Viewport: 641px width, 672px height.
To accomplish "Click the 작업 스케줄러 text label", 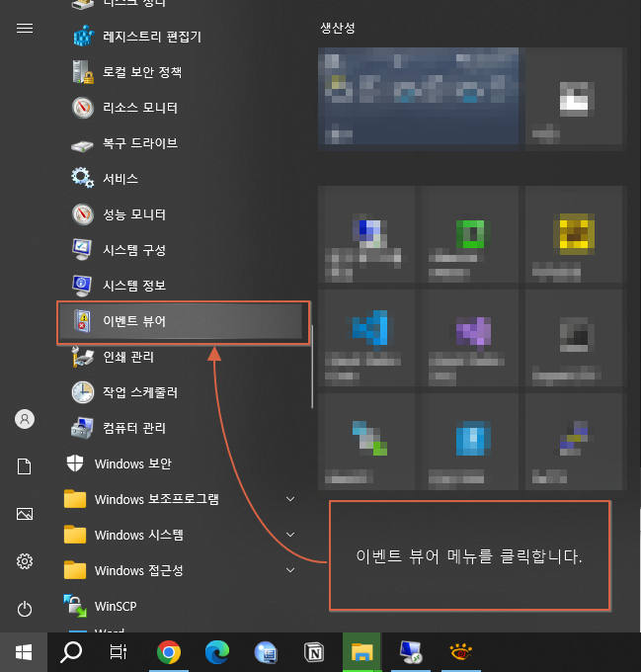I will (140, 392).
